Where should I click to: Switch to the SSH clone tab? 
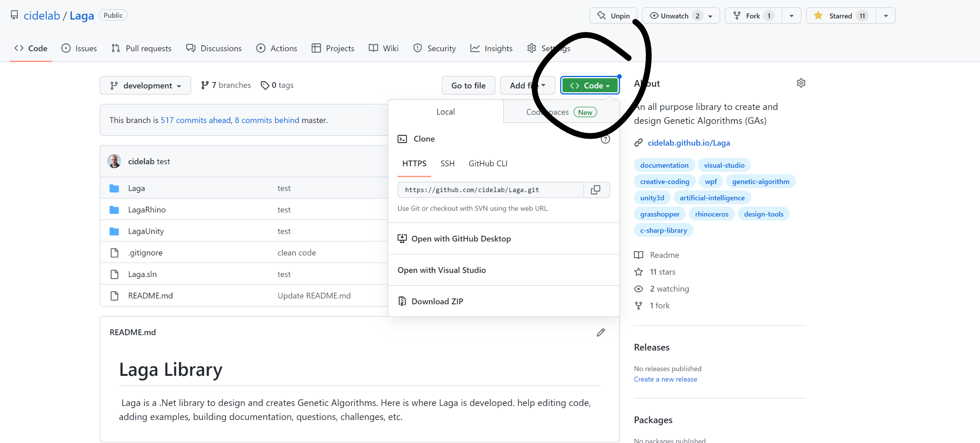pyautogui.click(x=447, y=163)
